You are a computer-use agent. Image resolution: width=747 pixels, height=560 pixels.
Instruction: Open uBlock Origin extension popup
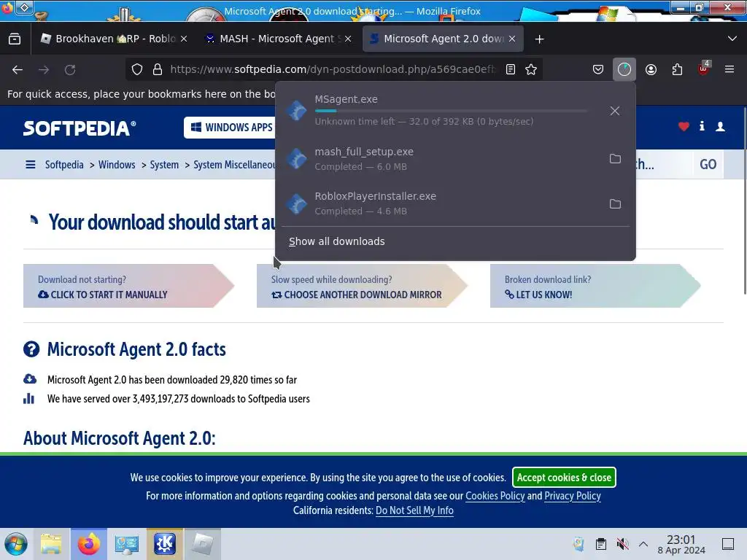[704, 69]
